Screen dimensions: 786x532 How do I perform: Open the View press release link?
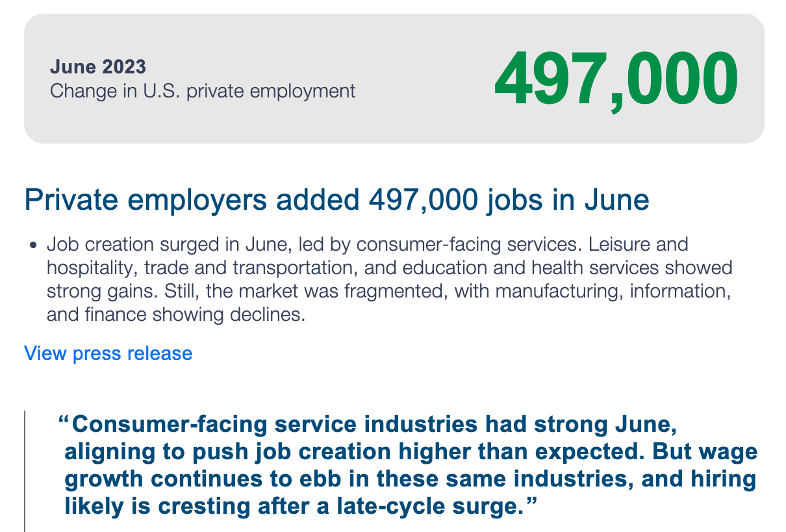(108, 353)
